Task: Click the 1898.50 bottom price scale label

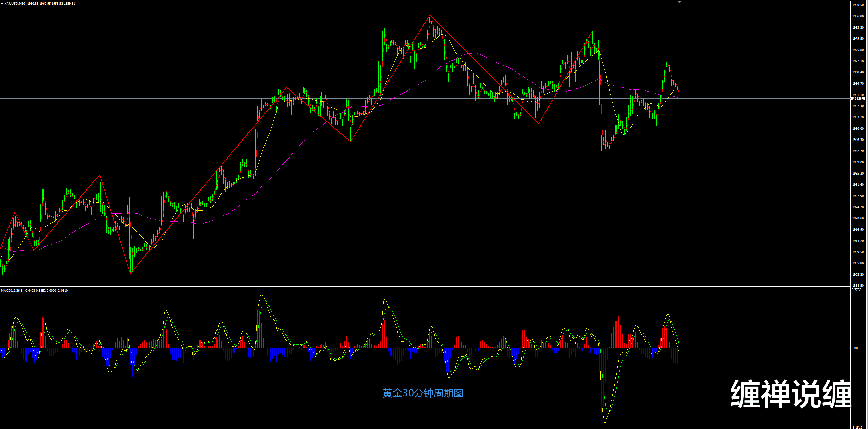Action: pos(858,285)
